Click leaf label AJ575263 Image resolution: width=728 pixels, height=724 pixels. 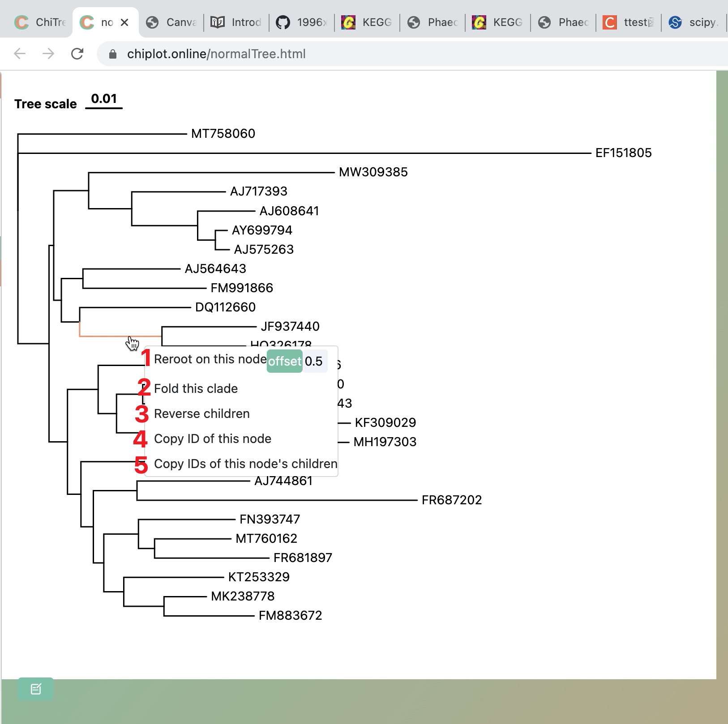click(x=264, y=249)
